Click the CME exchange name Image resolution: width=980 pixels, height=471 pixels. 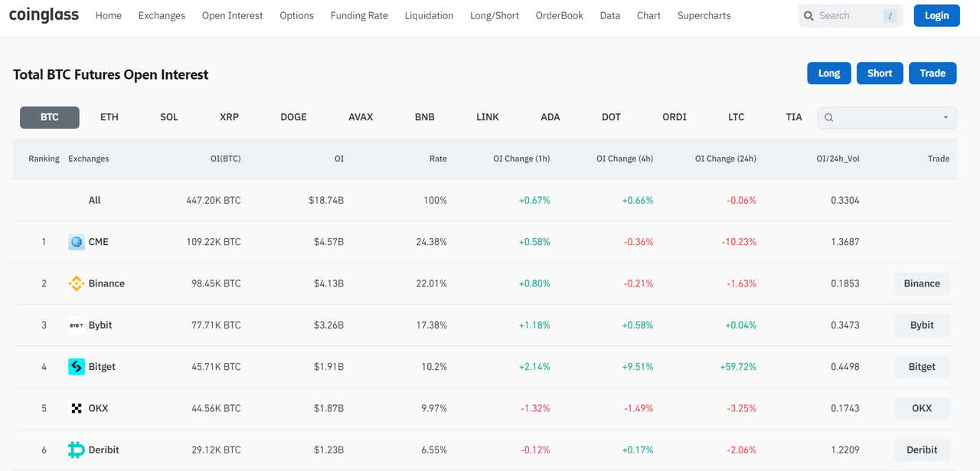[99, 242]
